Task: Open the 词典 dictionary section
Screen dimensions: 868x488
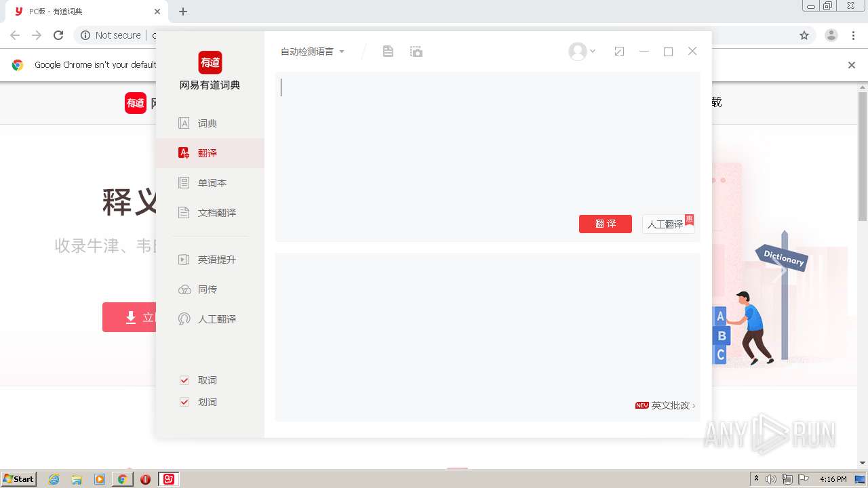Action: pyautogui.click(x=210, y=123)
